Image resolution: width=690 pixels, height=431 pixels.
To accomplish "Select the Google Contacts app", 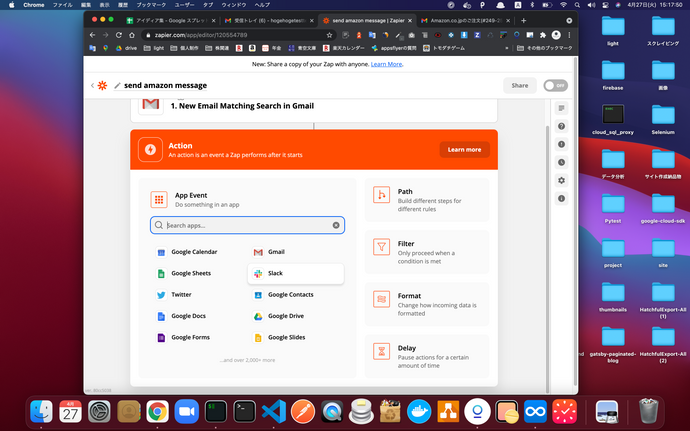I will coord(296,295).
